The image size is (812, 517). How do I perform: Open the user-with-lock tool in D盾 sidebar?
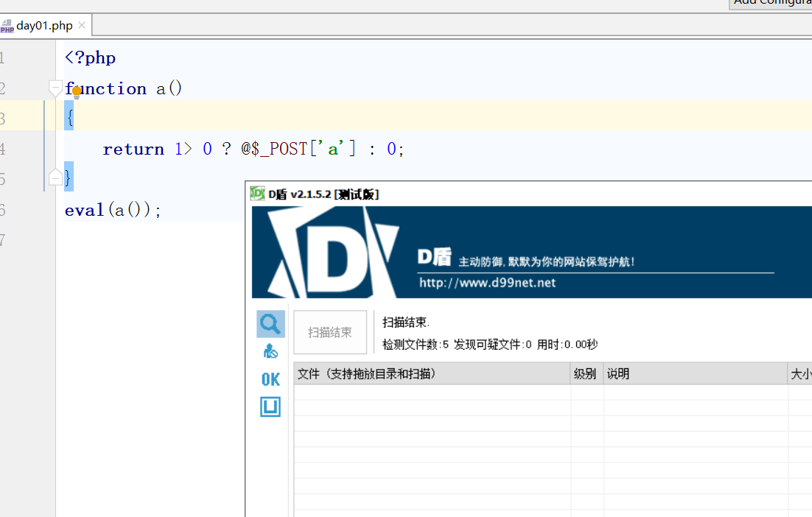tap(270, 351)
